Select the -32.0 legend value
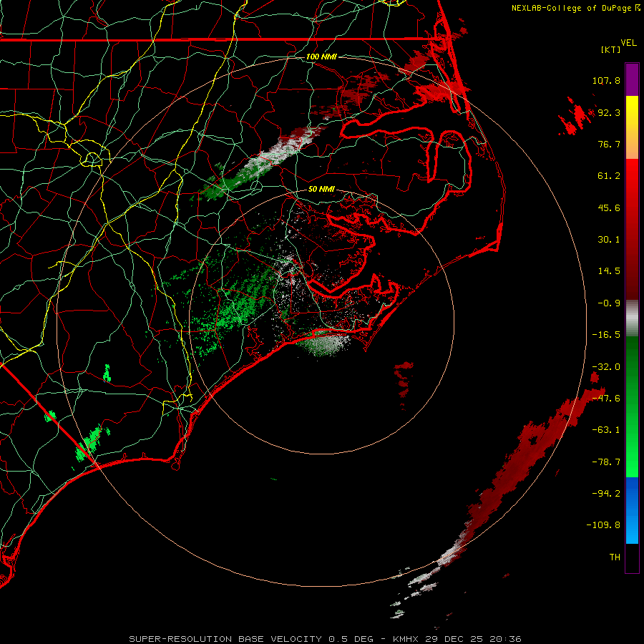 (606, 367)
